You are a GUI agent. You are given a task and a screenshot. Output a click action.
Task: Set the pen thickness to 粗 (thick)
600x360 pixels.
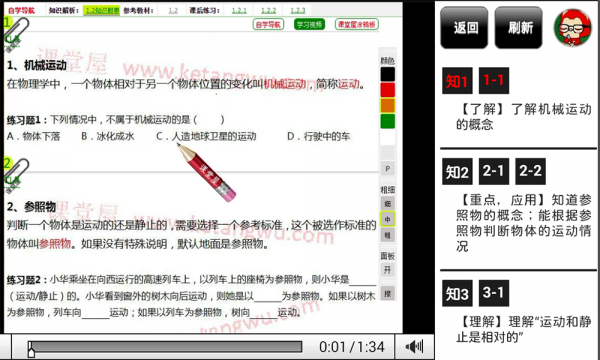click(388, 235)
